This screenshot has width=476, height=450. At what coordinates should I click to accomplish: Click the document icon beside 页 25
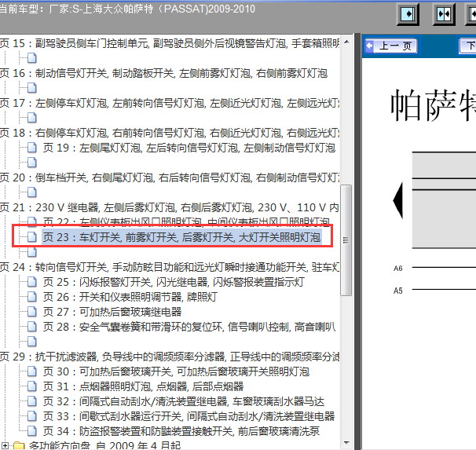(31, 282)
